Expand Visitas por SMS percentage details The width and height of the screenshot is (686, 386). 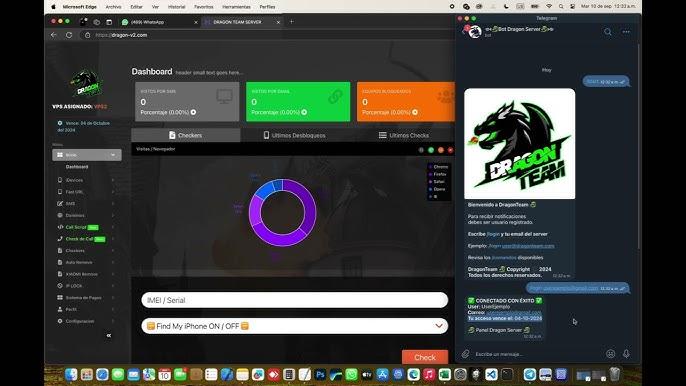click(193, 112)
